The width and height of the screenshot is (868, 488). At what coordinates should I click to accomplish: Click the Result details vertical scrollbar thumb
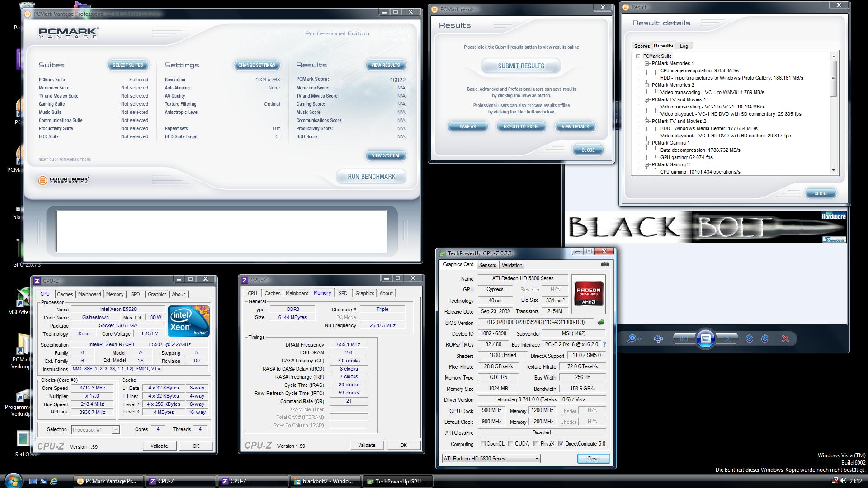click(x=833, y=78)
